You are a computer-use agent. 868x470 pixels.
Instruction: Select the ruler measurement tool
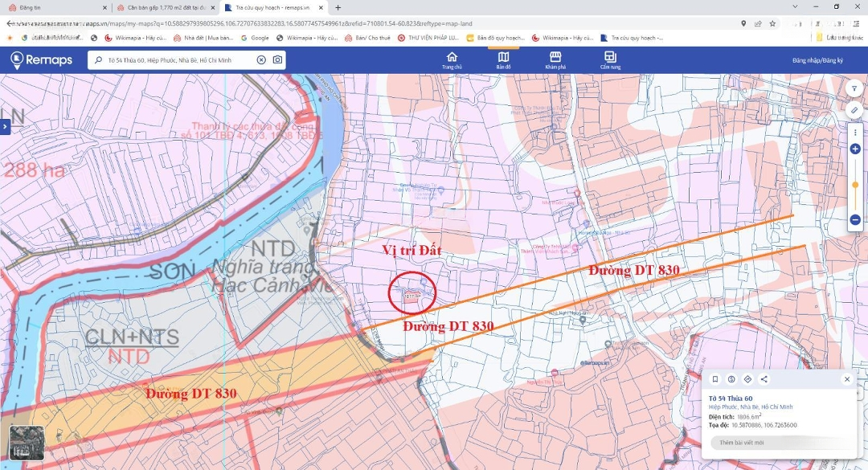(x=854, y=109)
